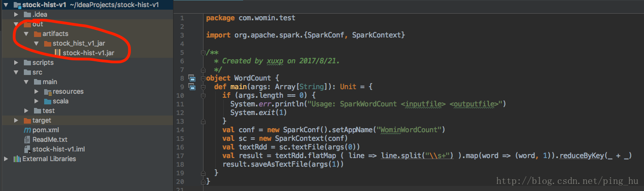Click the out folder icon

(27, 24)
